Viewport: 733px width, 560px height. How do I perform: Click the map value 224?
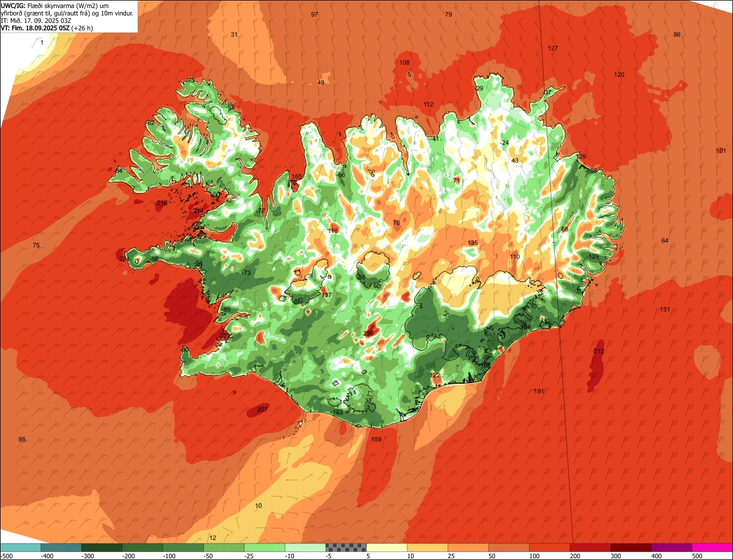click(x=124, y=259)
